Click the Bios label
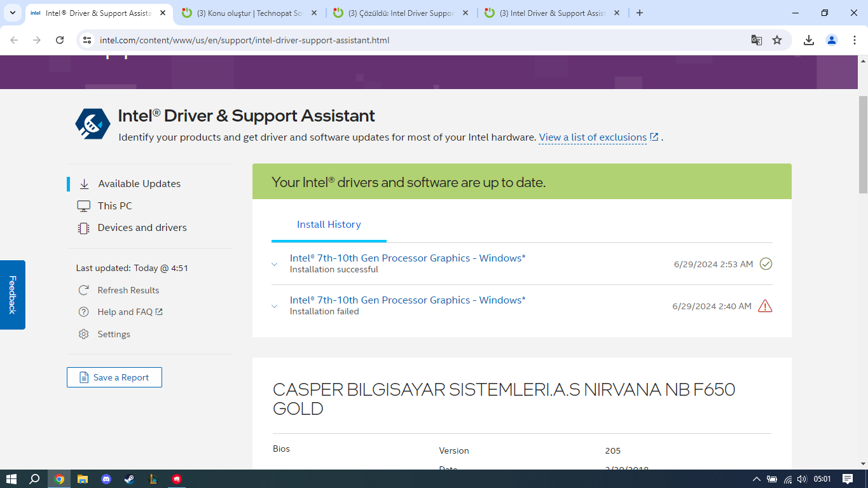The width and height of the screenshot is (868, 488). tap(281, 449)
